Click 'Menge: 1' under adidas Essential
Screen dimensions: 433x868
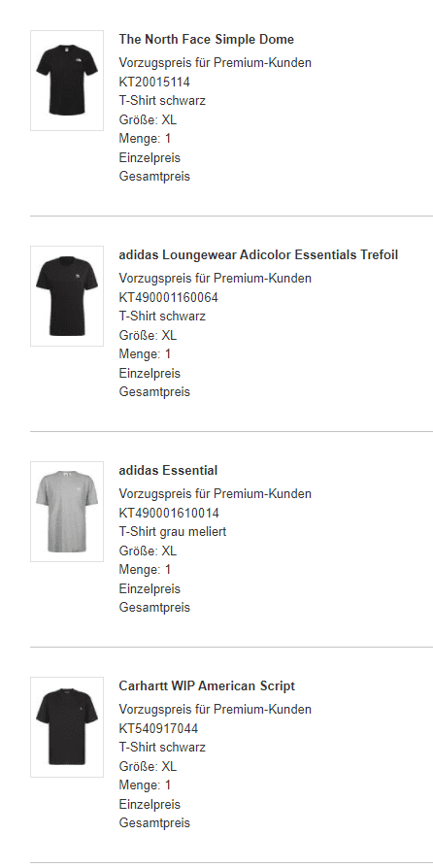pos(145,570)
